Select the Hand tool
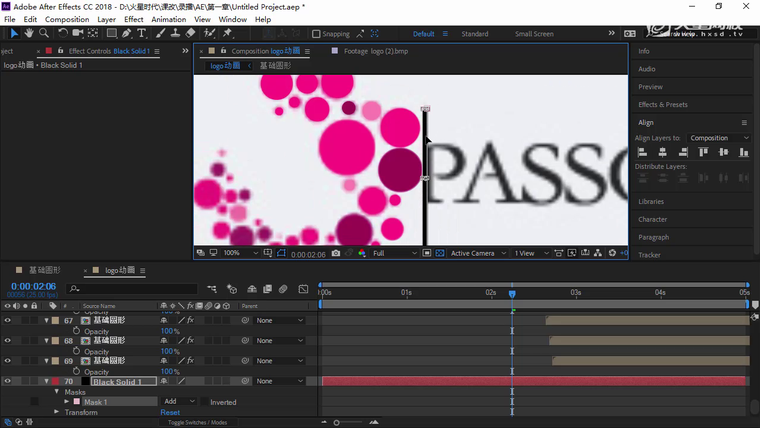Image resolution: width=760 pixels, height=428 pixels. click(29, 33)
